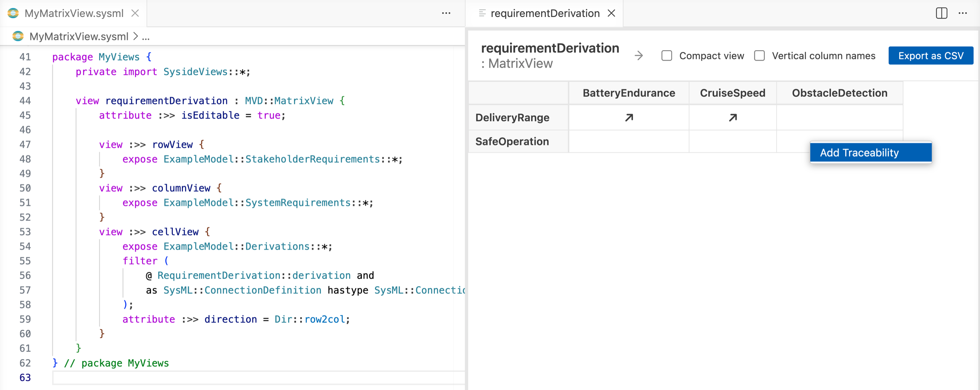This screenshot has width=980, height=390.
Task: Open the right editor group's more actions menu
Action: 963,13
